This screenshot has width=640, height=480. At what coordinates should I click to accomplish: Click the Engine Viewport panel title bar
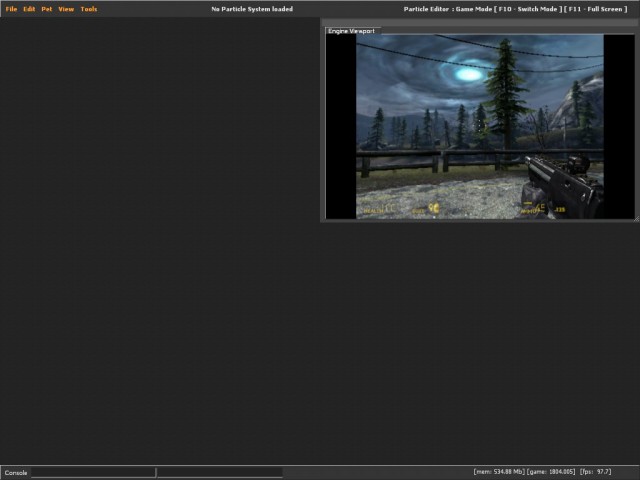point(480,22)
